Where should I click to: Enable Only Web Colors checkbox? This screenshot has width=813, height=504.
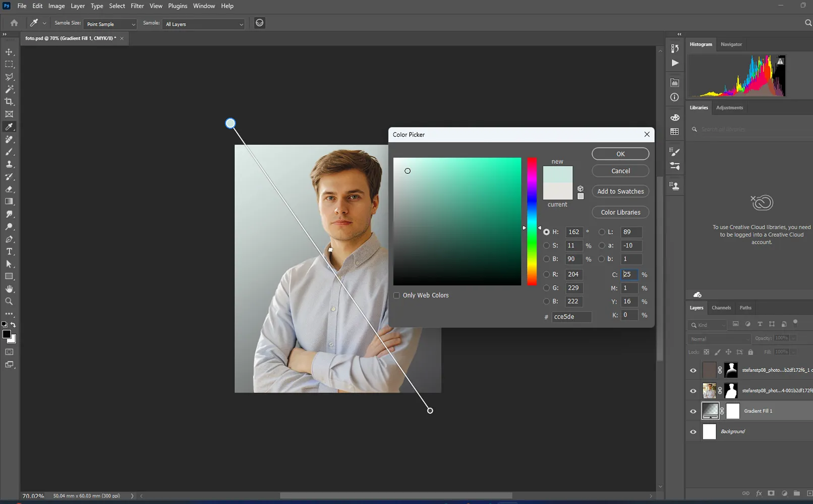[x=396, y=295]
